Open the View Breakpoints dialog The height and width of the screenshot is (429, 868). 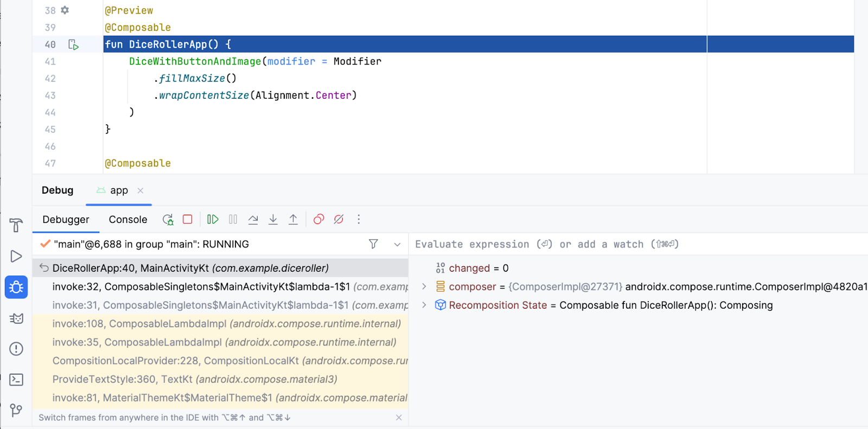click(318, 220)
